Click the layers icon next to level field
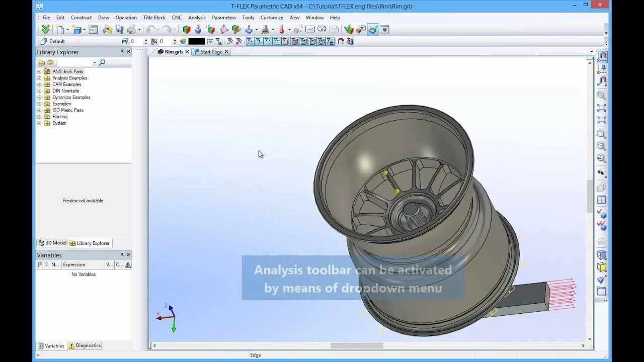The height and width of the screenshot is (362, 644). 125,41
